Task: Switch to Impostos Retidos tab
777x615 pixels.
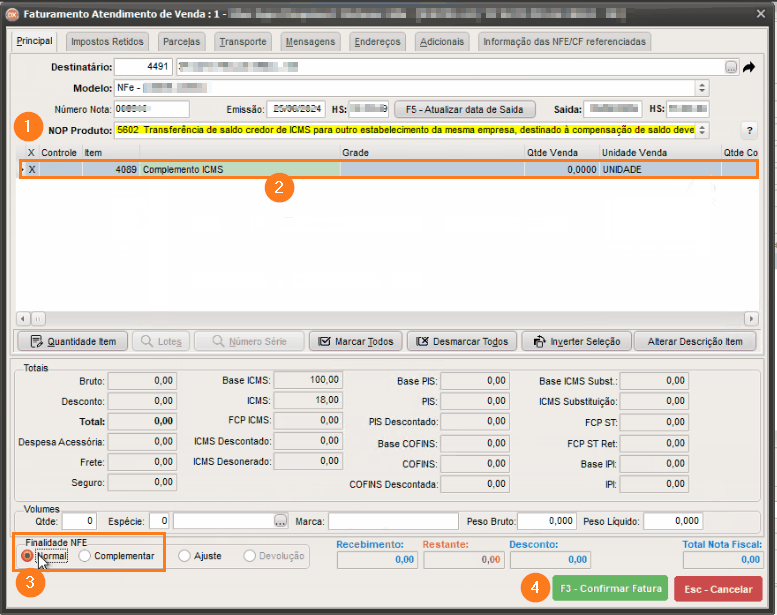Action: pyautogui.click(x=107, y=42)
